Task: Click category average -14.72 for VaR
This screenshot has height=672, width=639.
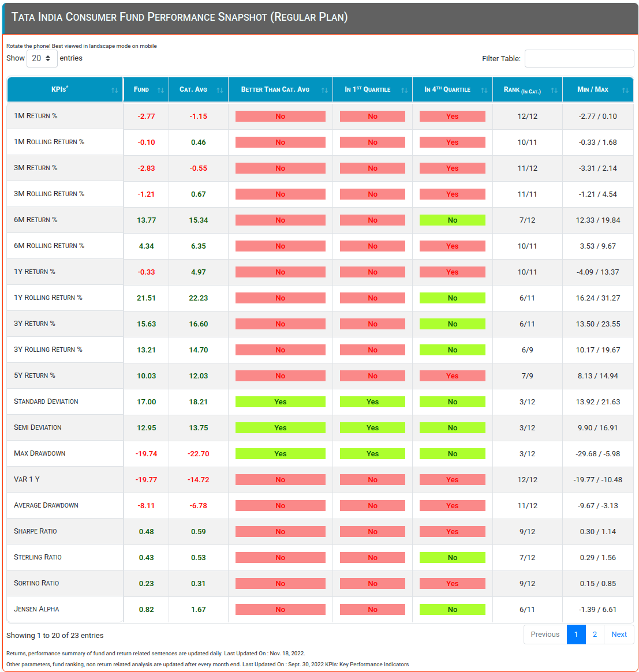Action: click(x=199, y=480)
